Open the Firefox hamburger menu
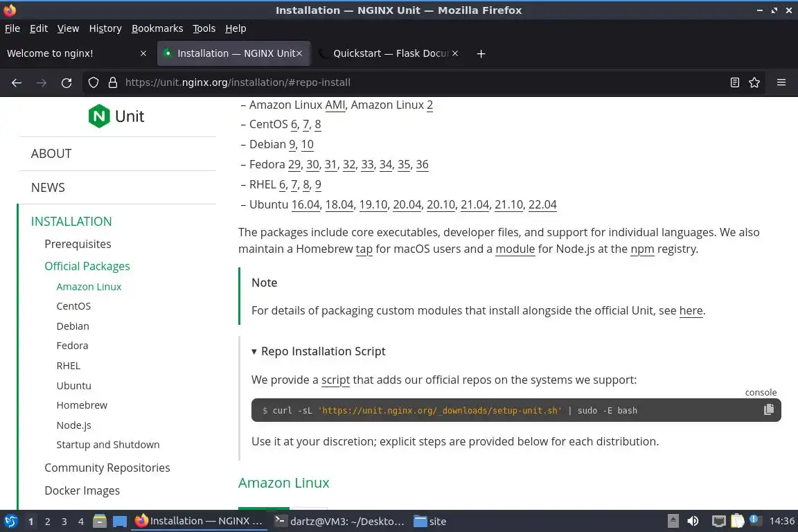This screenshot has width=798, height=532. [781, 82]
